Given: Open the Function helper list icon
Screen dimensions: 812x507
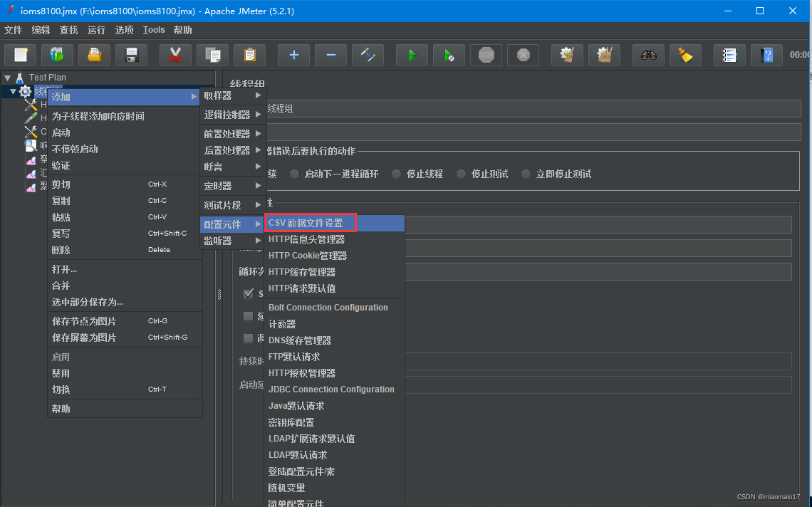Looking at the screenshot, I should (729, 55).
